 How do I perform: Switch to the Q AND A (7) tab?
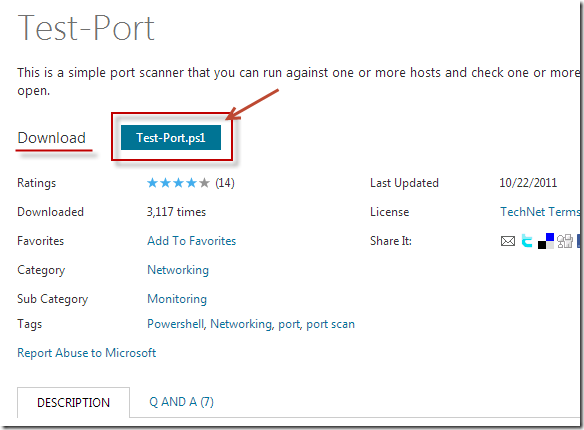tap(181, 402)
